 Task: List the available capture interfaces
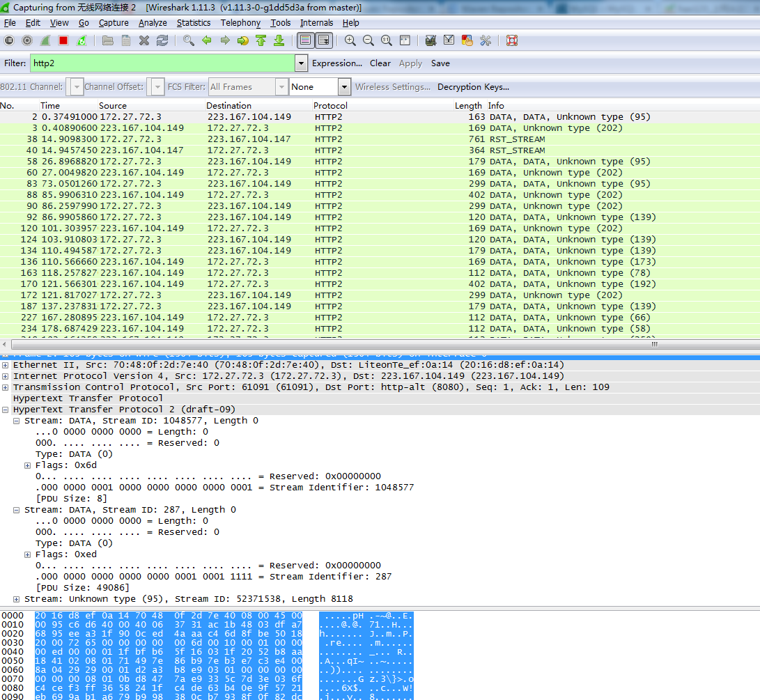pos(9,40)
